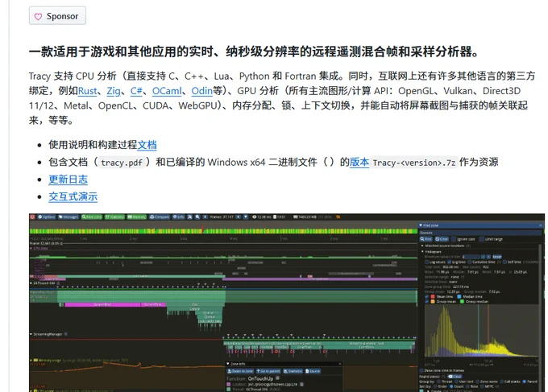
Task: Toggle Self time checkbox
Action: (x=504, y=262)
